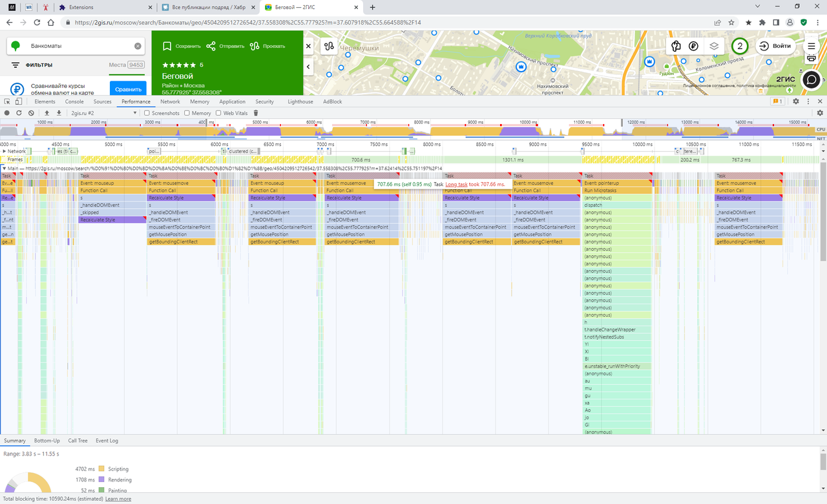Click the Проехать route icon

click(255, 46)
